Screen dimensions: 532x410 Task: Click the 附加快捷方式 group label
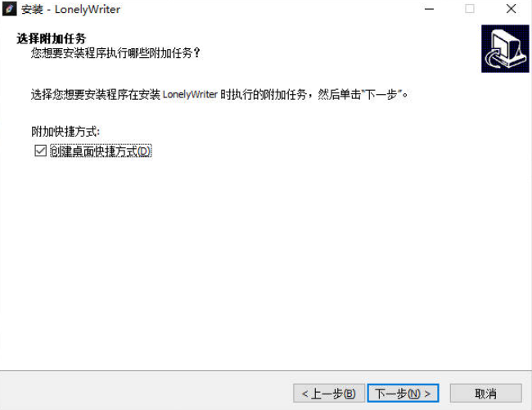click(x=65, y=132)
